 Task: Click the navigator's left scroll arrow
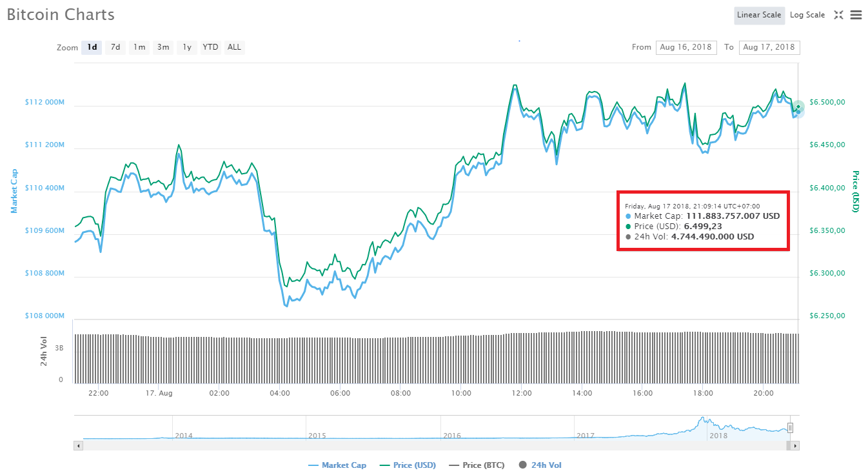pyautogui.click(x=78, y=445)
